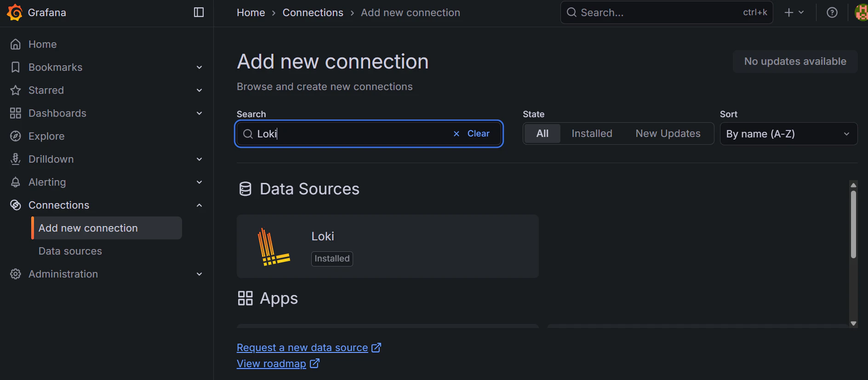The height and width of the screenshot is (380, 868).
Task: Click the Drilldown icon in sidebar
Action: (x=16, y=159)
